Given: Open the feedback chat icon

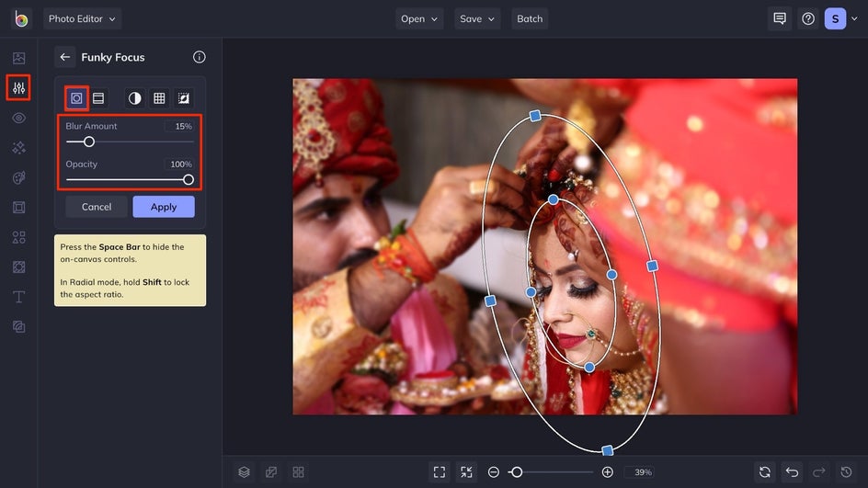Looking at the screenshot, I should pyautogui.click(x=780, y=18).
